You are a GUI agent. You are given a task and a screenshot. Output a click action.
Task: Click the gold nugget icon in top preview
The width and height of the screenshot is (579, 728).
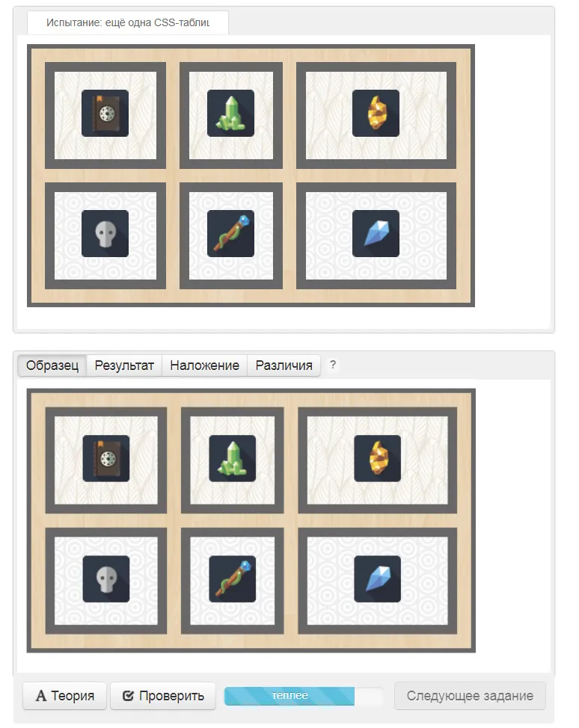click(376, 114)
